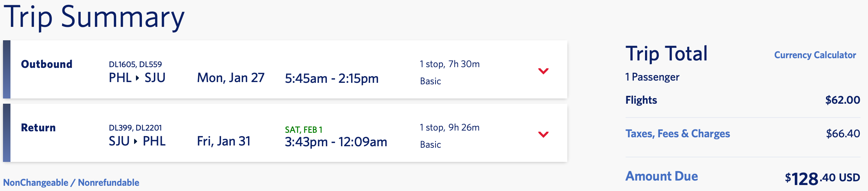
Task: Click the Fri, Jan 31 return date
Action: [x=223, y=141]
